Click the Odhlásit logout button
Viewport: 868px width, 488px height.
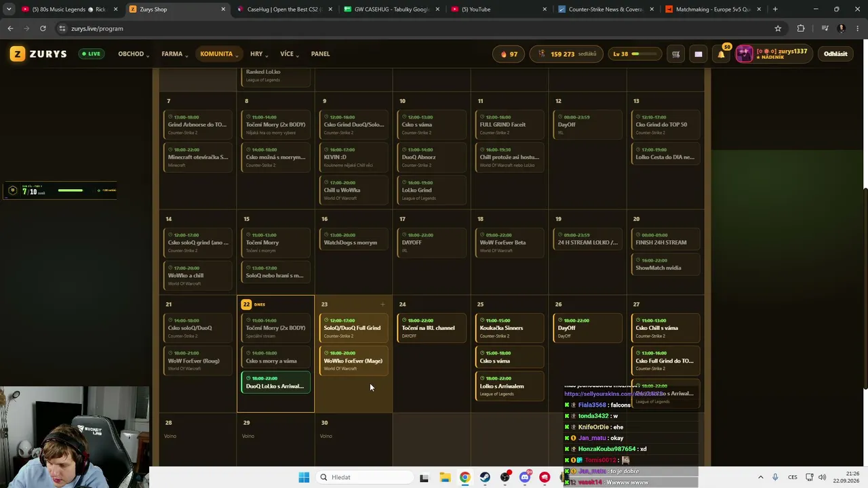pyautogui.click(x=835, y=54)
